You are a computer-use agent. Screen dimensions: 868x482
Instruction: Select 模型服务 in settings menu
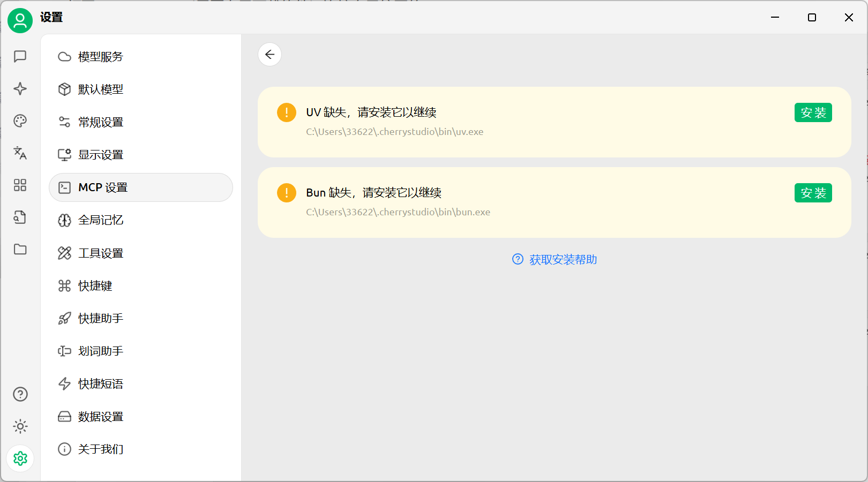tap(100, 57)
